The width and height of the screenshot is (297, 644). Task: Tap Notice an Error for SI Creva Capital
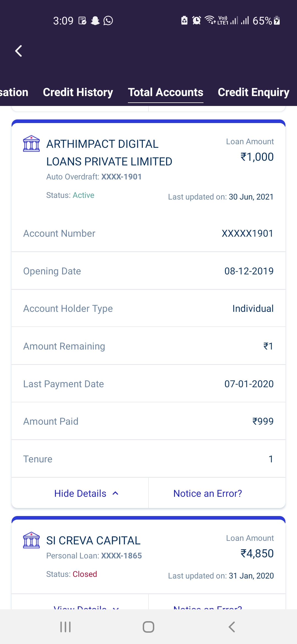208,607
